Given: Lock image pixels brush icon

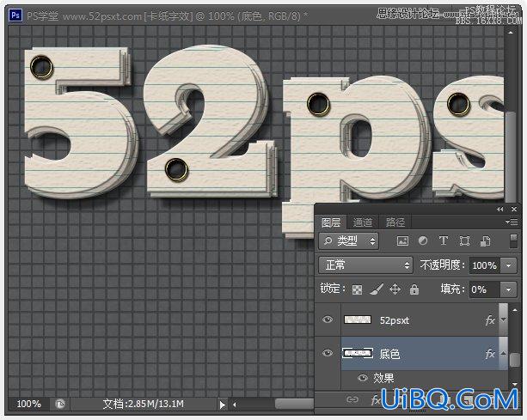Looking at the screenshot, I should [377, 289].
